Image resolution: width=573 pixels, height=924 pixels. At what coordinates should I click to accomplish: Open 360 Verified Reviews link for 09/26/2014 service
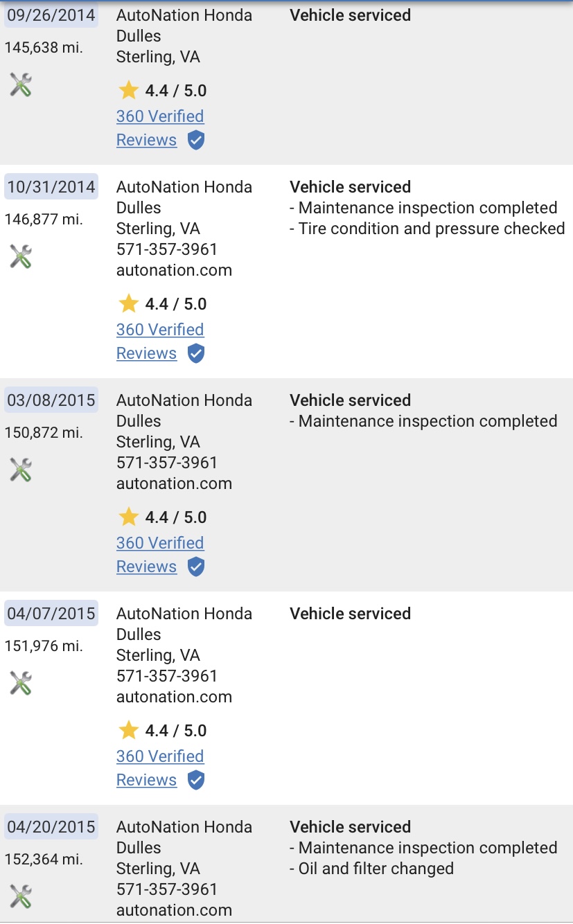click(160, 128)
